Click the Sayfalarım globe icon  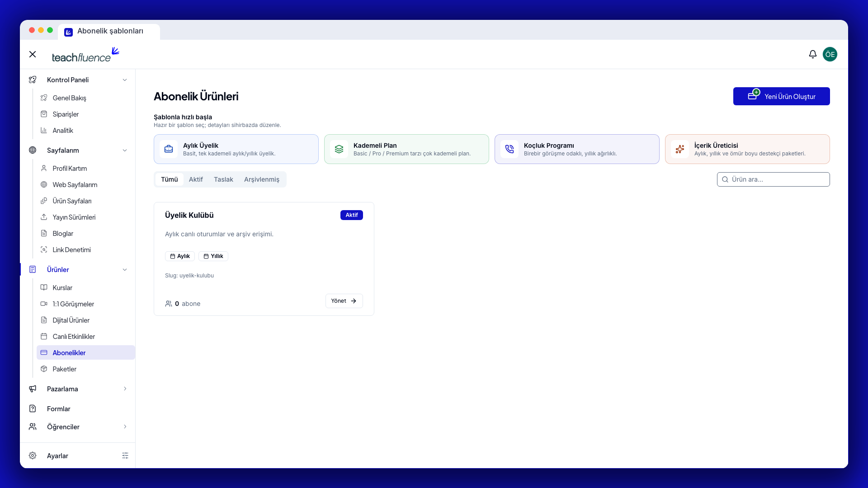pyautogui.click(x=33, y=150)
